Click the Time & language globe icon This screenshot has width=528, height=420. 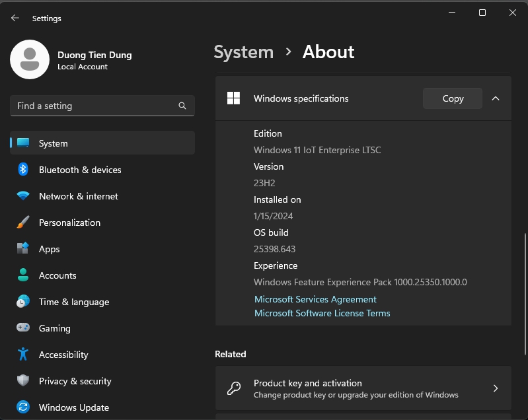(x=23, y=302)
